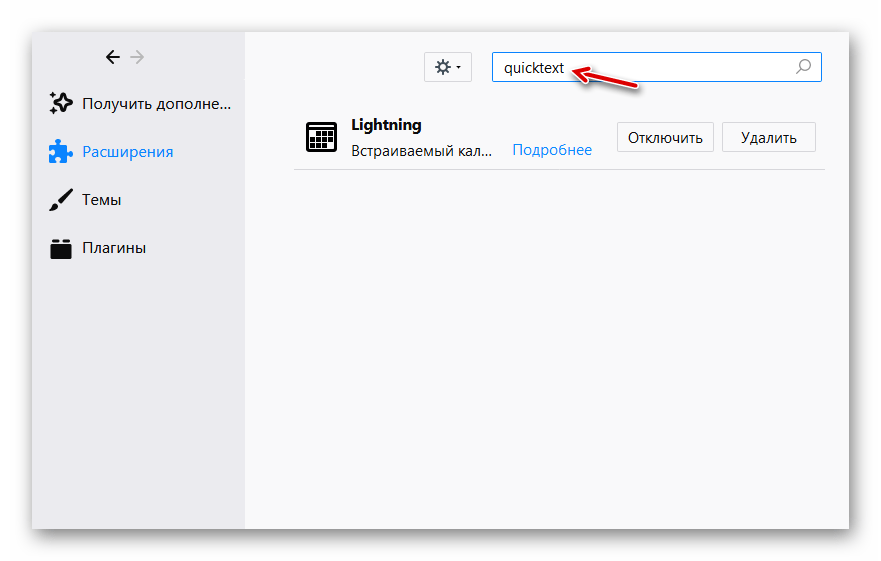Select the Расширения category label

tap(128, 152)
